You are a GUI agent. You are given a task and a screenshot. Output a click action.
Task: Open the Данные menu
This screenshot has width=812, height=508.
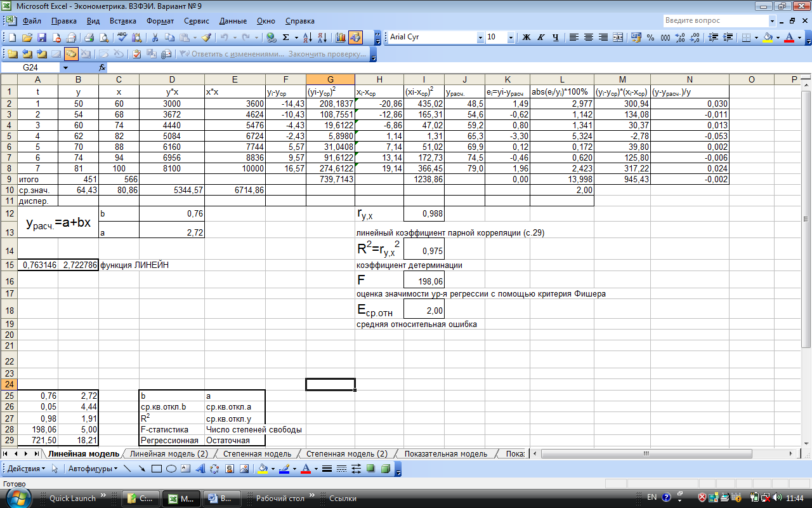233,21
